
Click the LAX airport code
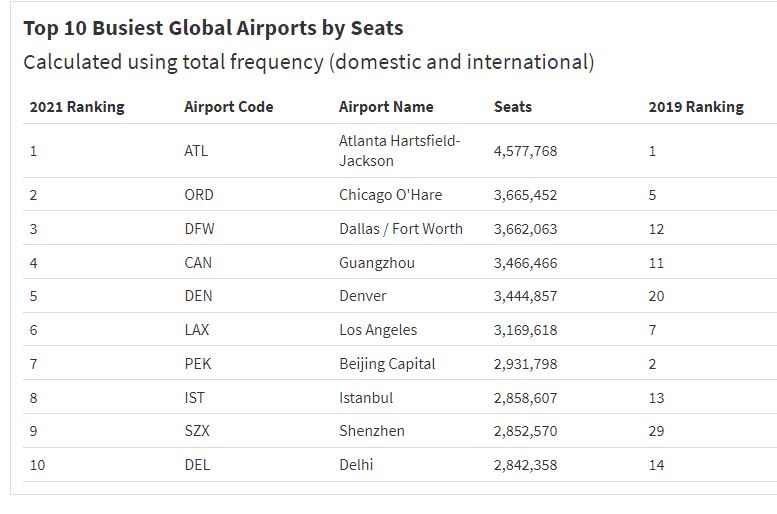tap(197, 330)
